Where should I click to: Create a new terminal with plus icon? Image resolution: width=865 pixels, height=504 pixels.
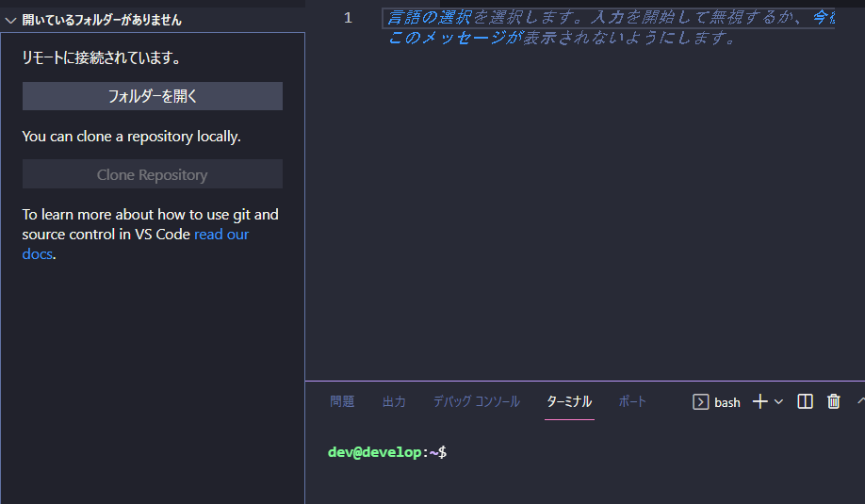(759, 402)
